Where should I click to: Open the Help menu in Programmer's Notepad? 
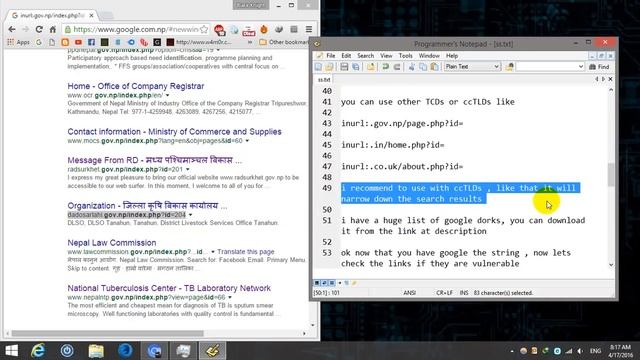[x=452, y=56]
